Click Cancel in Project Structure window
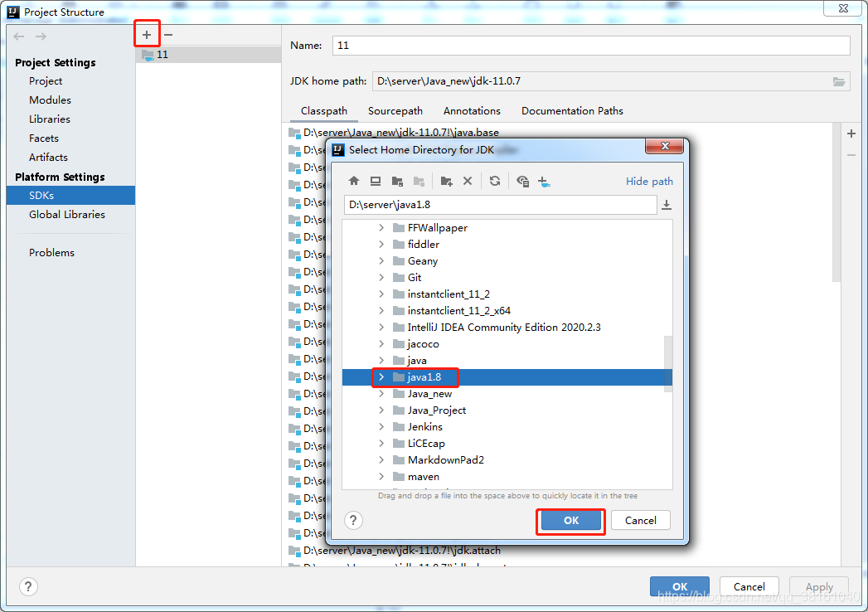Image resolution: width=868 pixels, height=612 pixels. (749, 586)
